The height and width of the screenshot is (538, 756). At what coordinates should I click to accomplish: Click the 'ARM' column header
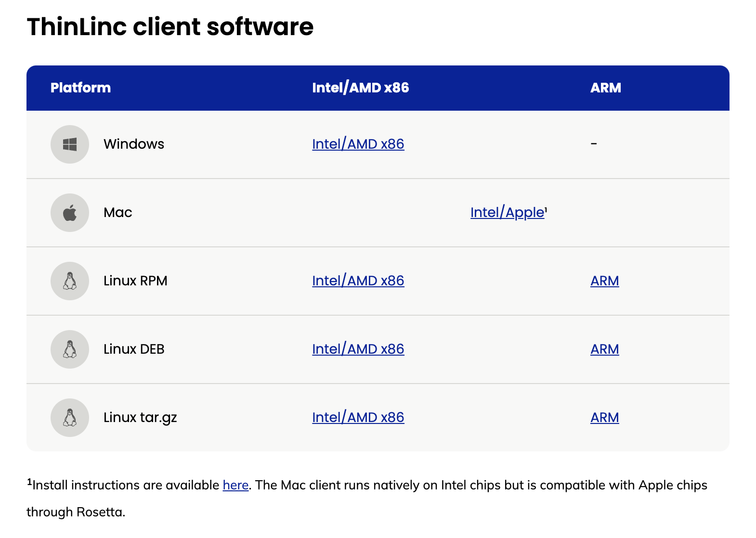point(606,88)
